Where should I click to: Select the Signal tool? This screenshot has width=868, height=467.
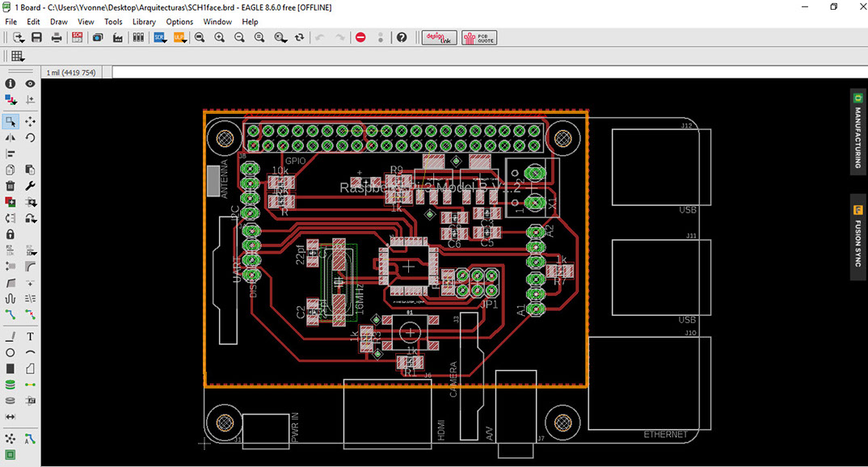tap(31, 385)
